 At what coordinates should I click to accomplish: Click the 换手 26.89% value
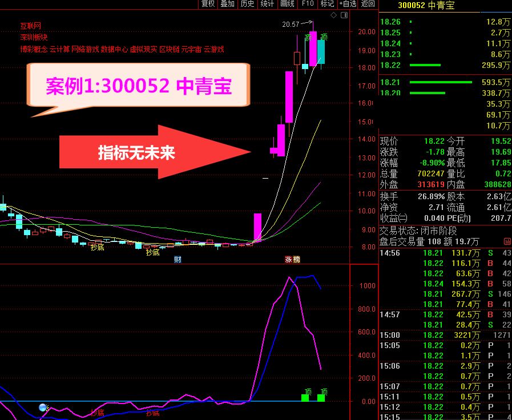coord(432,197)
